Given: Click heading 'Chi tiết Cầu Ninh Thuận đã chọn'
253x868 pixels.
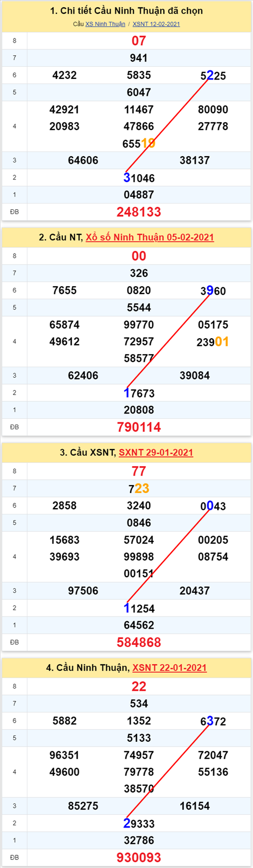Looking at the screenshot, I should tap(126, 11).
